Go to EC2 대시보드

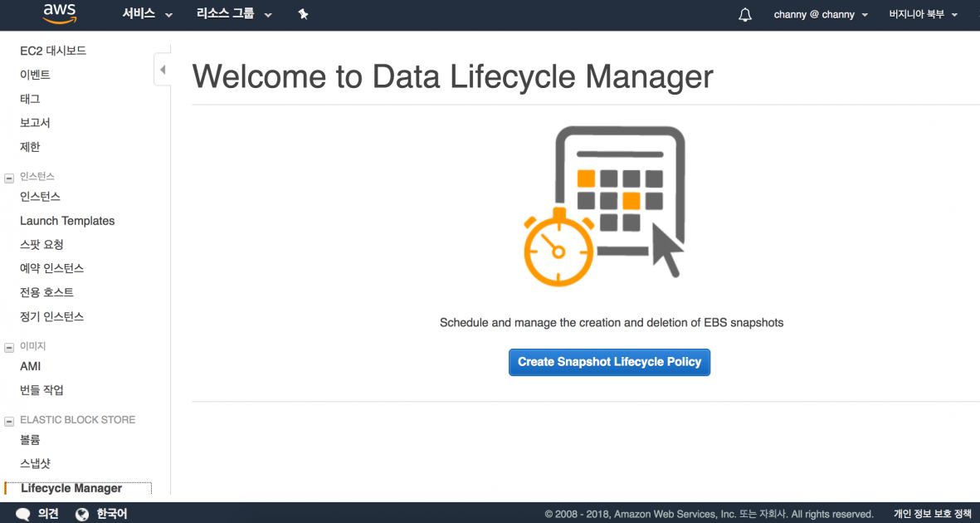(53, 51)
